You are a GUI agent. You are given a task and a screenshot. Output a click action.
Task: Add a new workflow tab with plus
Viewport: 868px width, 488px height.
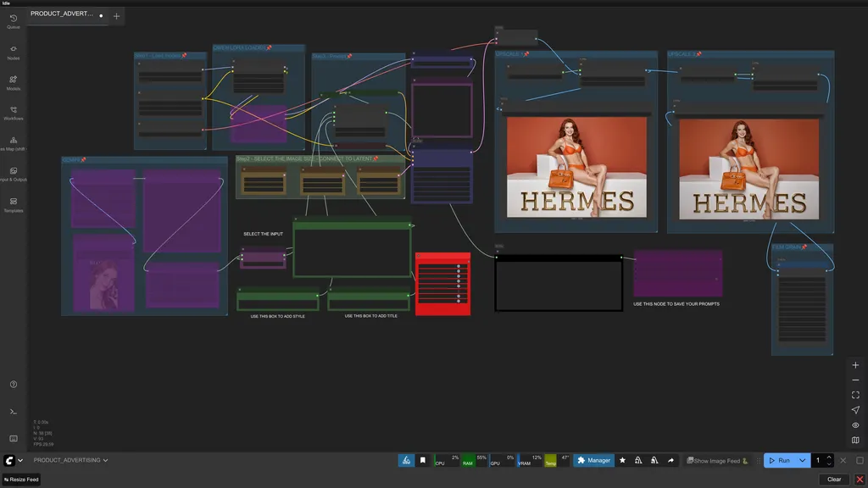[116, 16]
